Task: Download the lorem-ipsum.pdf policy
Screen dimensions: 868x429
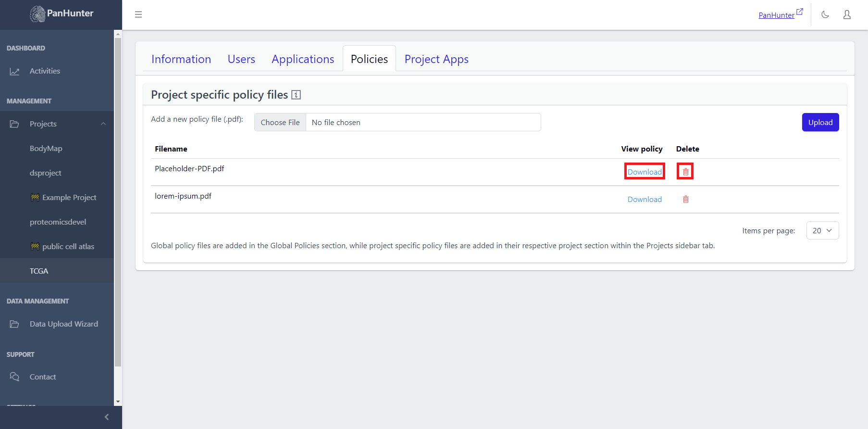Action: [644, 199]
